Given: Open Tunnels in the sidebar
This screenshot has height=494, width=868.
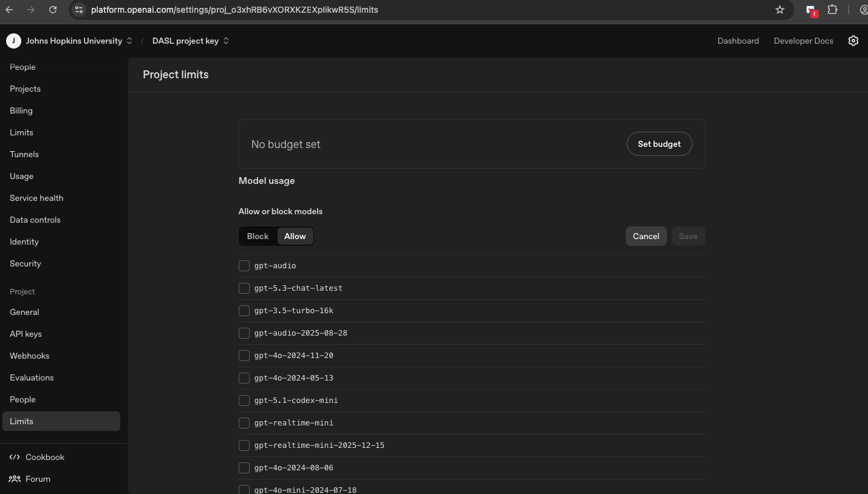Looking at the screenshot, I should point(24,154).
